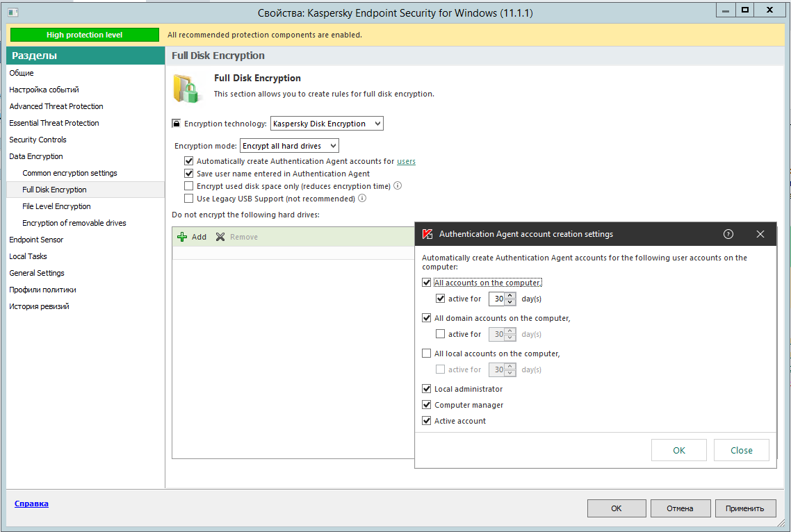Enable Use Legacy USB Support checkbox
The width and height of the screenshot is (791, 532).
(x=188, y=199)
